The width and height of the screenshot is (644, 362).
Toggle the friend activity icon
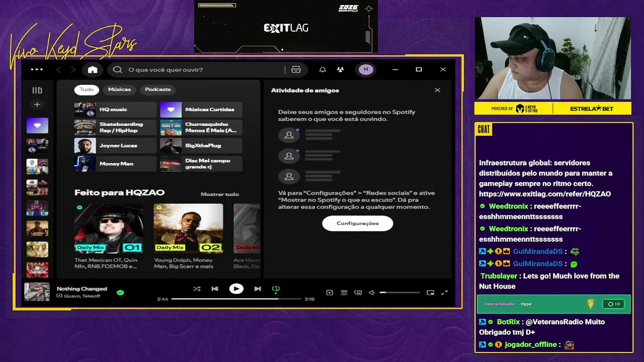click(341, 69)
